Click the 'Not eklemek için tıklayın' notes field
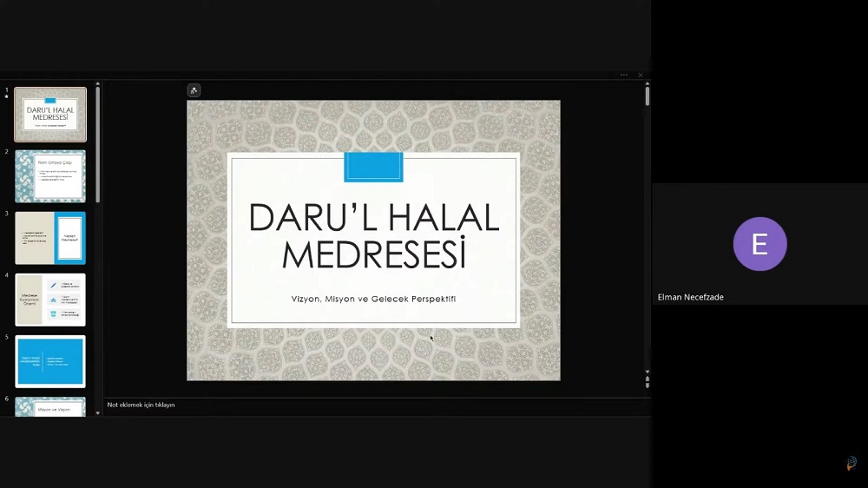This screenshot has height=488, width=868. point(141,405)
